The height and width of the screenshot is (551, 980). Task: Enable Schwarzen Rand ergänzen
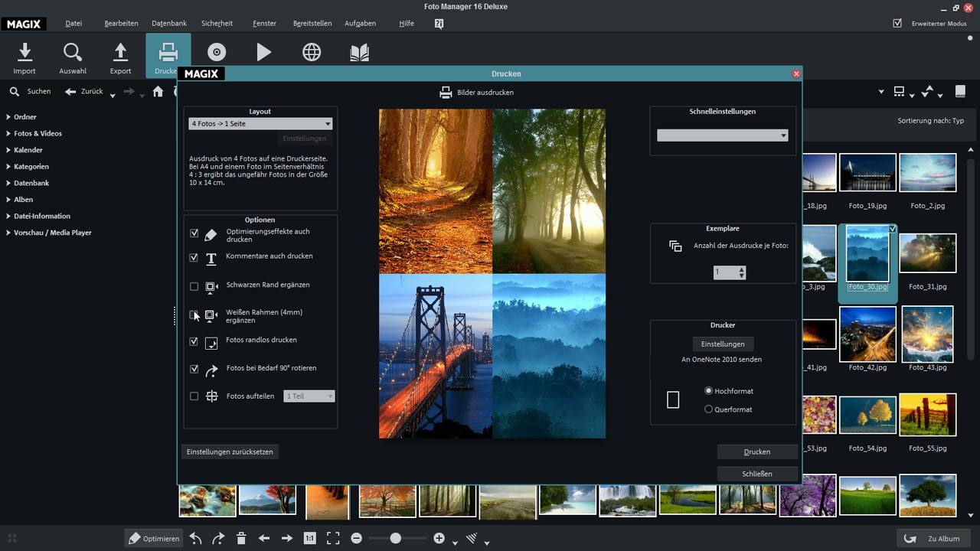click(194, 286)
